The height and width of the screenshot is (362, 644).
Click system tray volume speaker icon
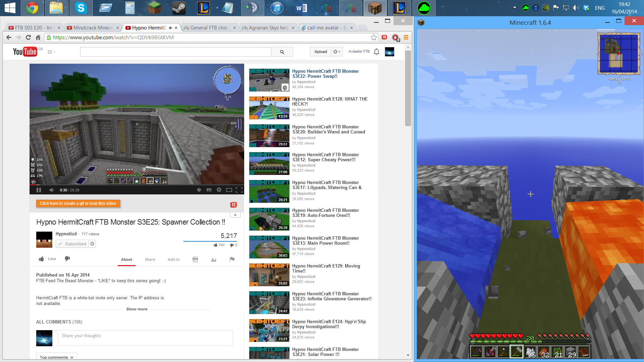(576, 8)
